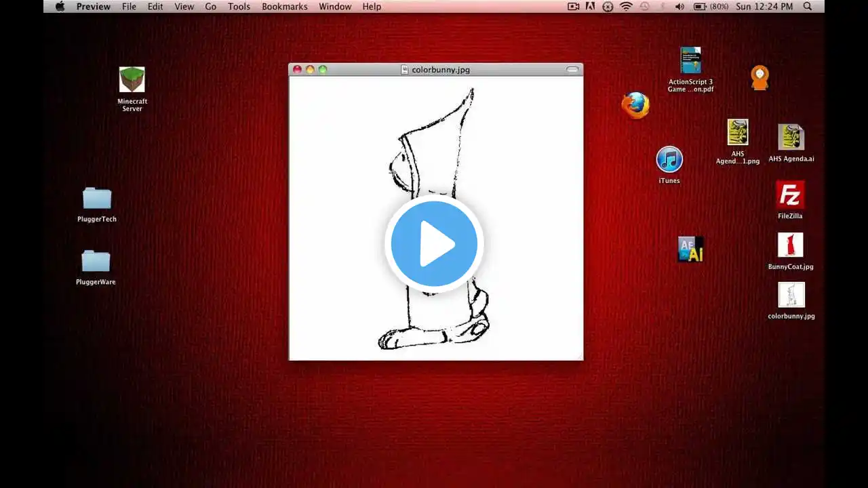This screenshot has height=488, width=868.
Task: Click the green zoom window button
Action: pos(323,69)
